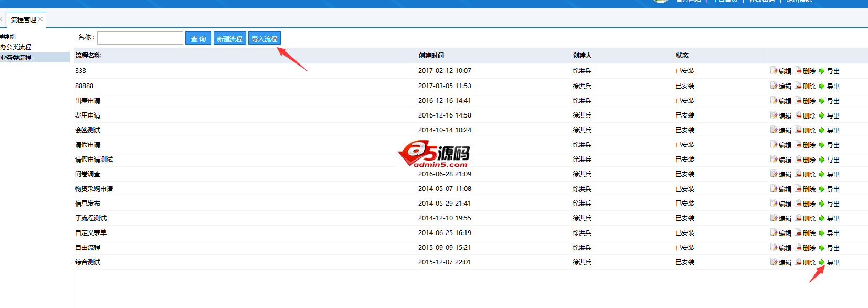This screenshot has width=868, height=308.
Task: Switch to the 流程管理 tab
Action: [x=24, y=20]
